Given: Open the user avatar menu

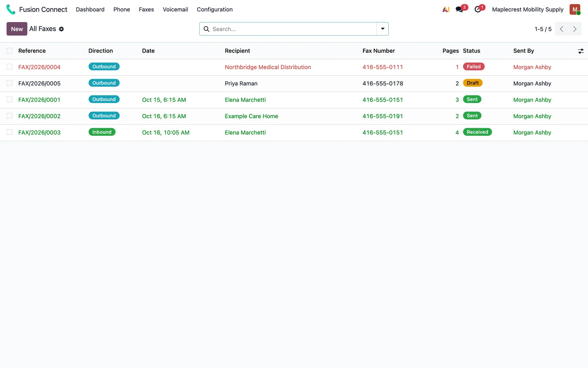Looking at the screenshot, I should pos(575,9).
